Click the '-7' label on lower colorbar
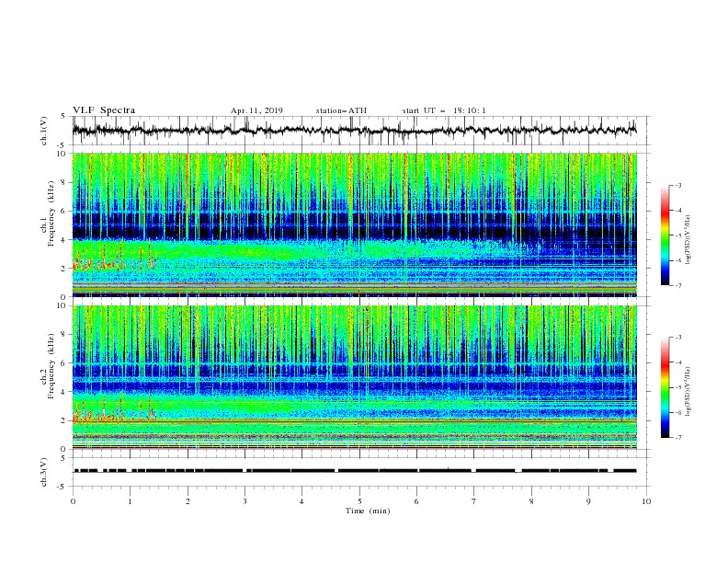The image size is (728, 563). click(x=677, y=438)
